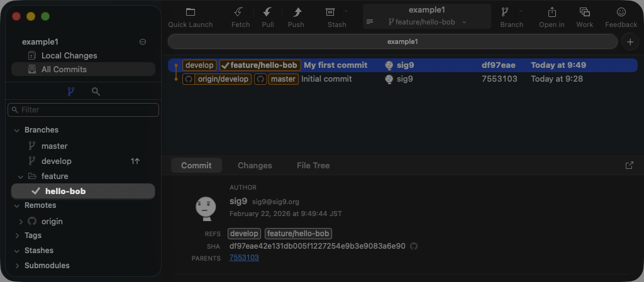Click the Fetch toolbar icon

pos(239,13)
